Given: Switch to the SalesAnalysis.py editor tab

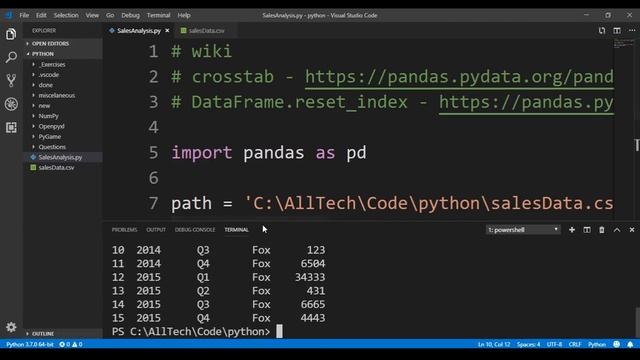Looking at the screenshot, I should click(x=139, y=31).
